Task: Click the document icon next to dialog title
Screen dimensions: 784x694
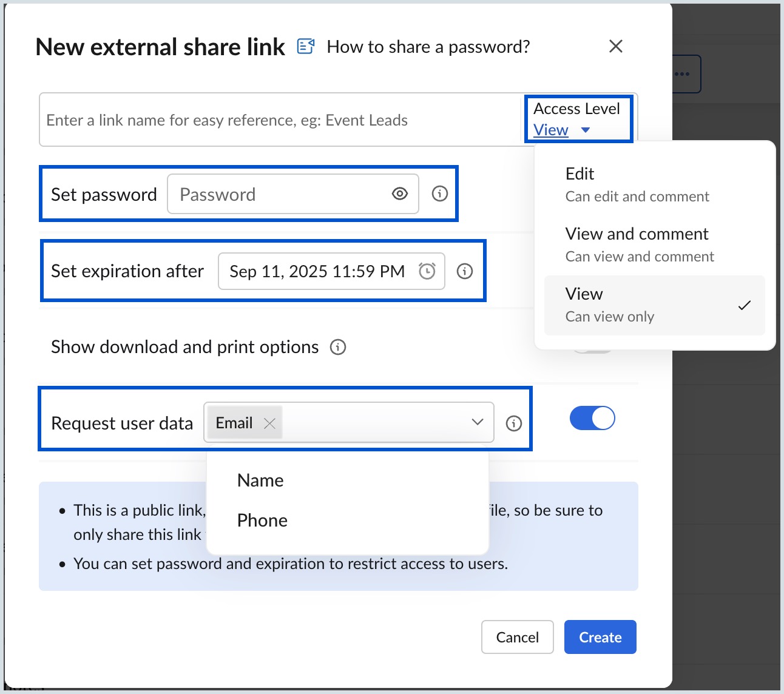Action: pos(305,45)
